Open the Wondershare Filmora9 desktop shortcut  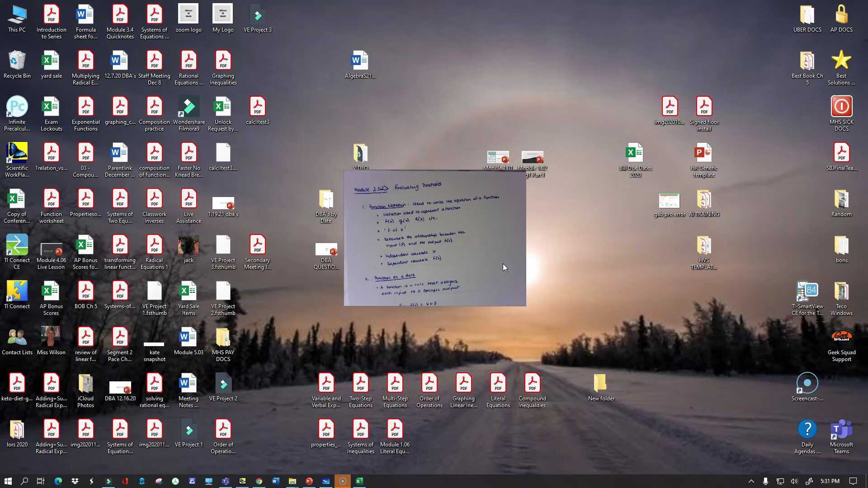tap(189, 108)
